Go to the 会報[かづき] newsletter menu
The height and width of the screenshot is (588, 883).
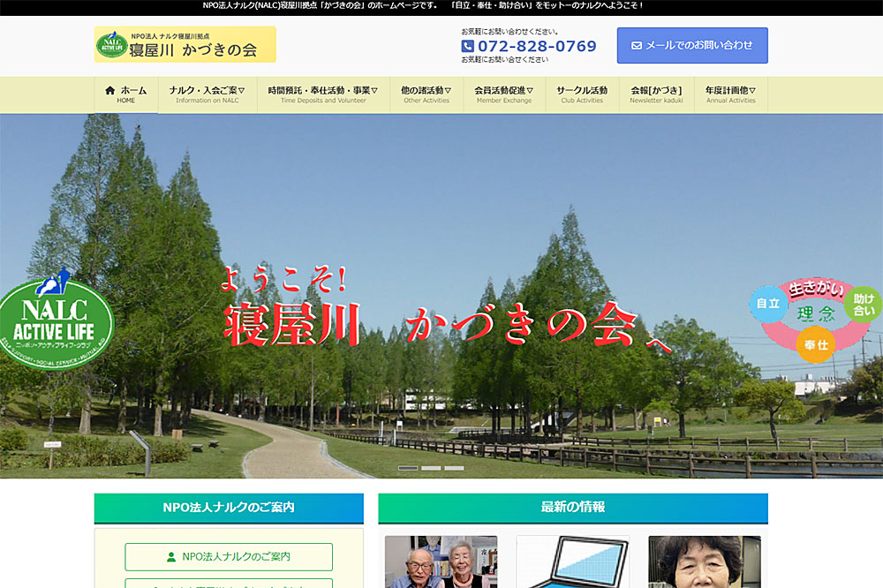pos(656,94)
